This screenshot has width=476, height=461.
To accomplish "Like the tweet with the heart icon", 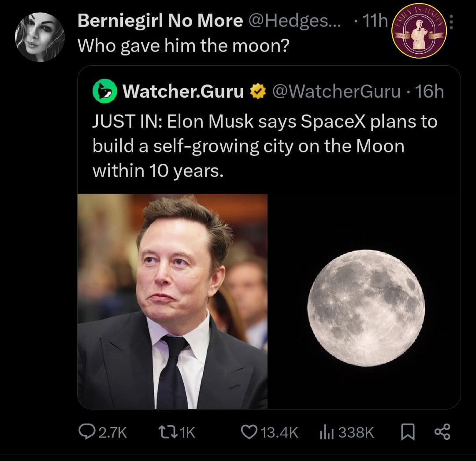I will (251, 432).
